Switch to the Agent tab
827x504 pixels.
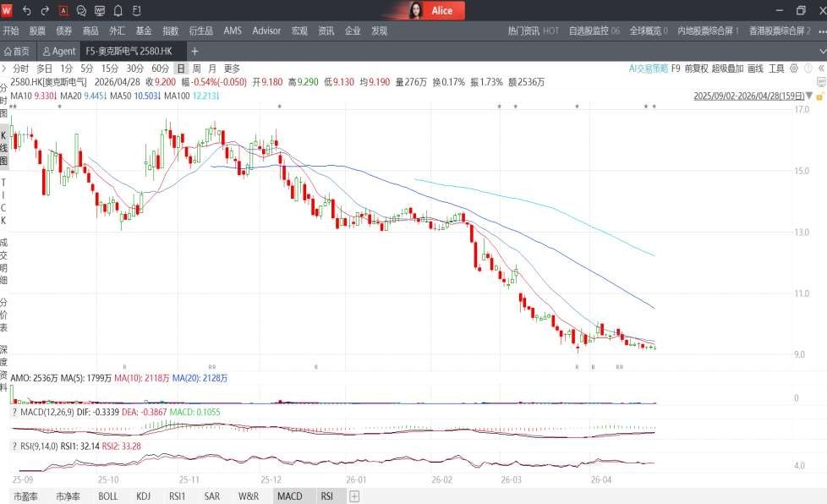tap(59, 51)
